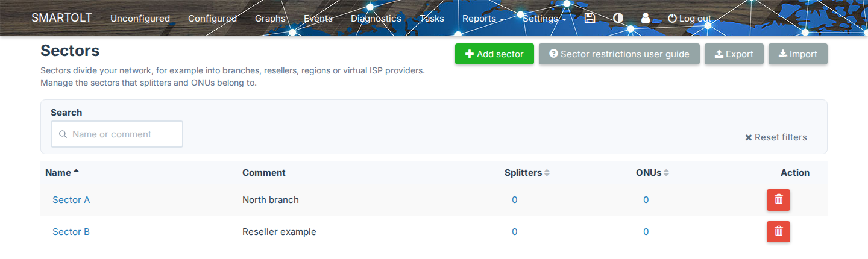Click the save configuration floppy disk icon
Viewport: 868px width, 259px height.
[590, 18]
